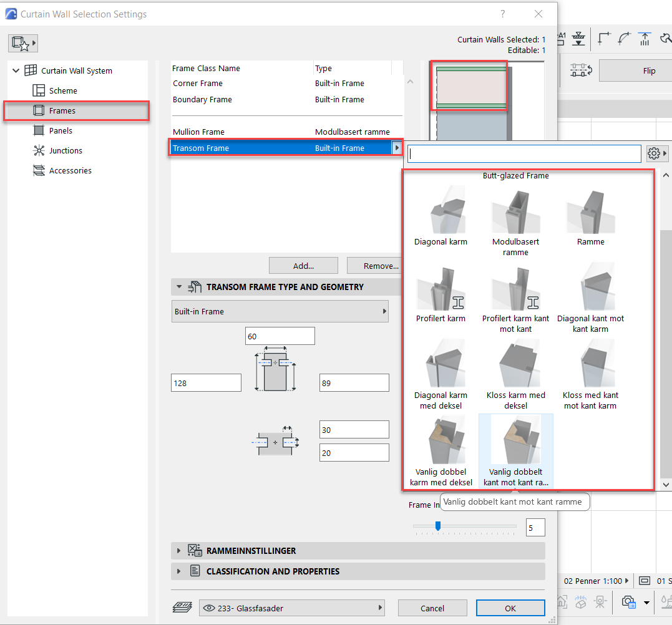Click Cancel in the dialog
Viewport: 672px width, 625px height.
[x=432, y=608]
